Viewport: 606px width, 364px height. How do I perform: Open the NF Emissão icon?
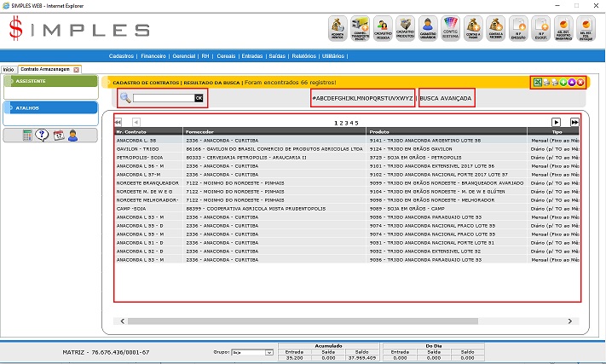click(x=518, y=28)
